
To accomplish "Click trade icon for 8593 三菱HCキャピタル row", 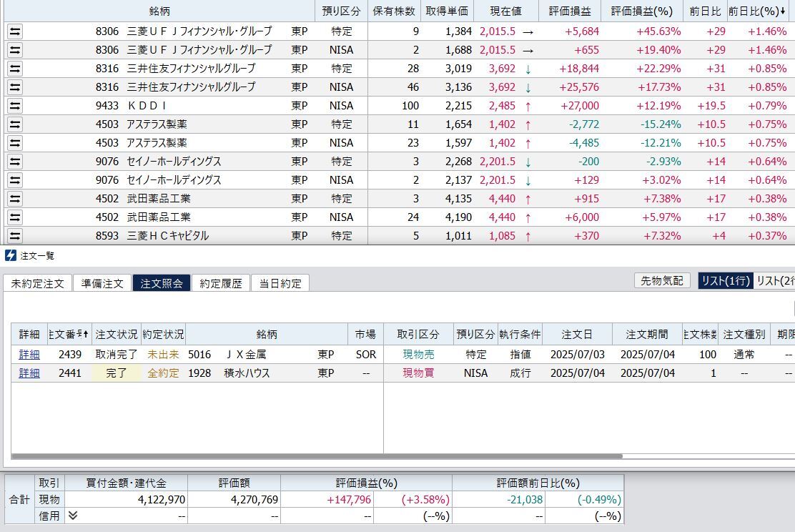I will click(x=15, y=236).
